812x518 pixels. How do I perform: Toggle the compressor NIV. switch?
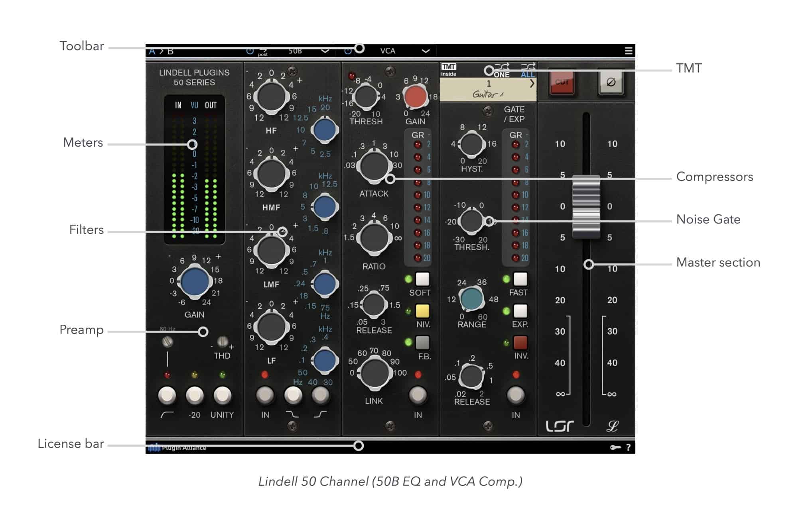[422, 311]
